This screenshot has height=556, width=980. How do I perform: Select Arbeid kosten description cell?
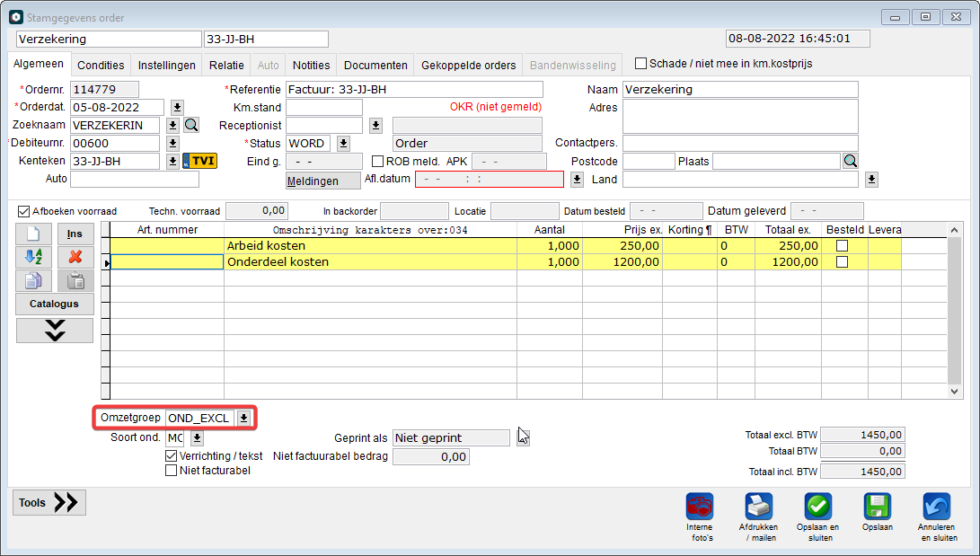371,246
